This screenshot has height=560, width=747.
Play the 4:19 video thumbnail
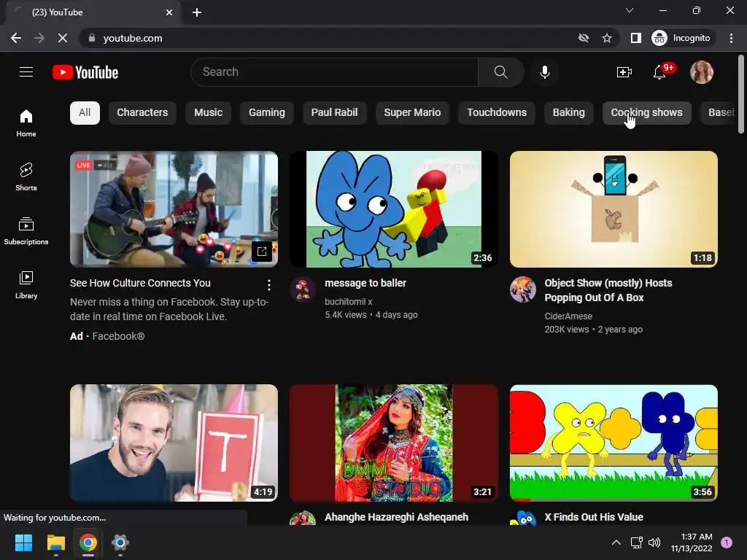(174, 443)
